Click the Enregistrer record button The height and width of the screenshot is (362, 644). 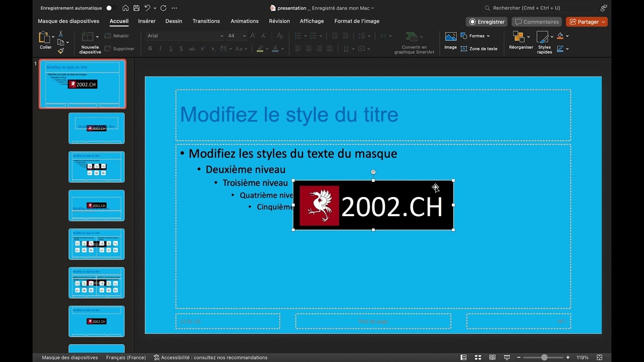click(x=487, y=22)
